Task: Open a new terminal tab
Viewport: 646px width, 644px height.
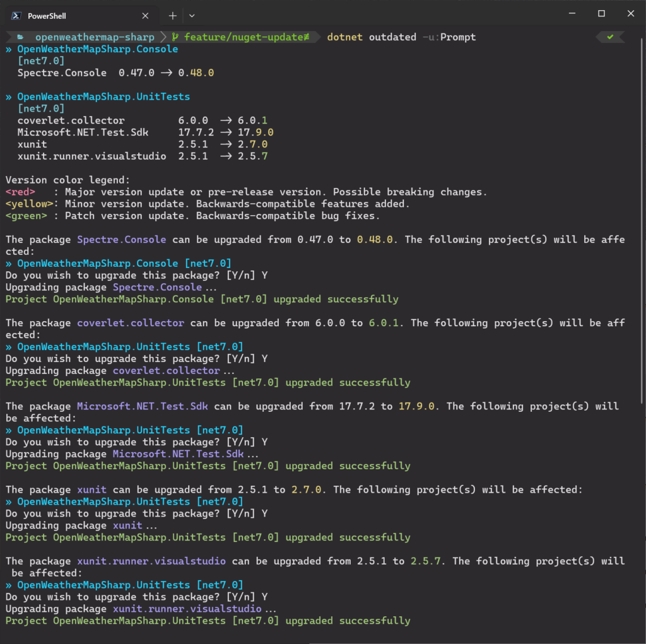Action: [x=172, y=15]
